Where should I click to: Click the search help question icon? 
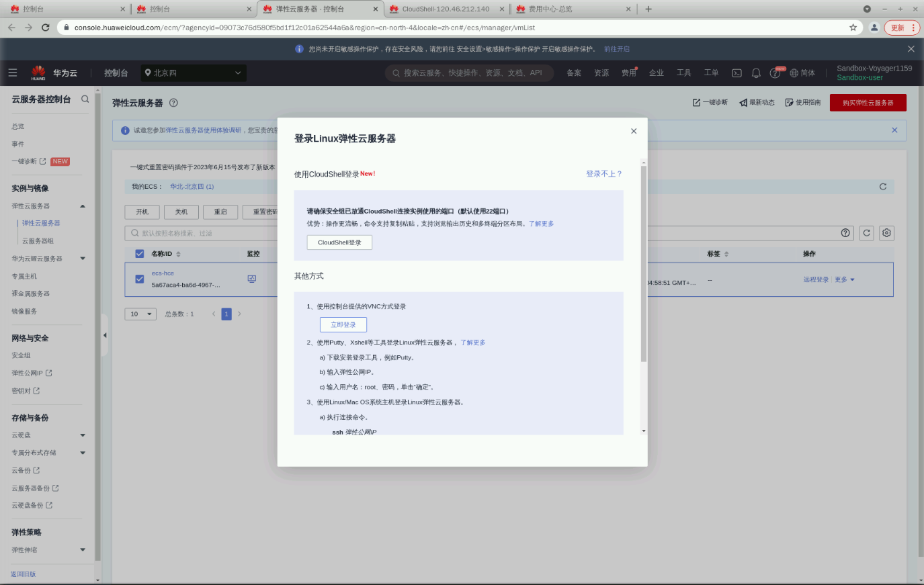pyautogui.click(x=845, y=233)
